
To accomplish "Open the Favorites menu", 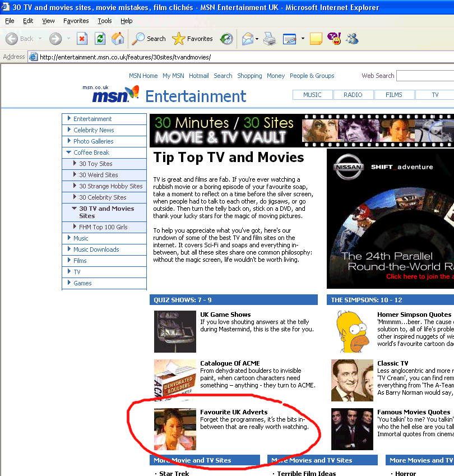I will click(x=76, y=21).
